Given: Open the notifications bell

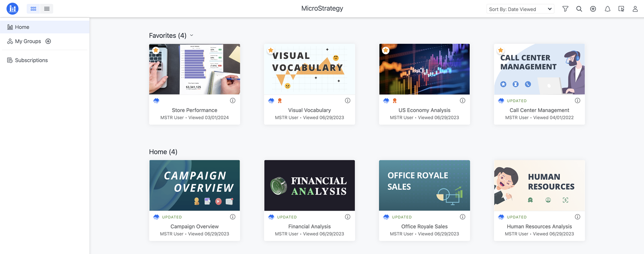Looking at the screenshot, I should point(608,9).
